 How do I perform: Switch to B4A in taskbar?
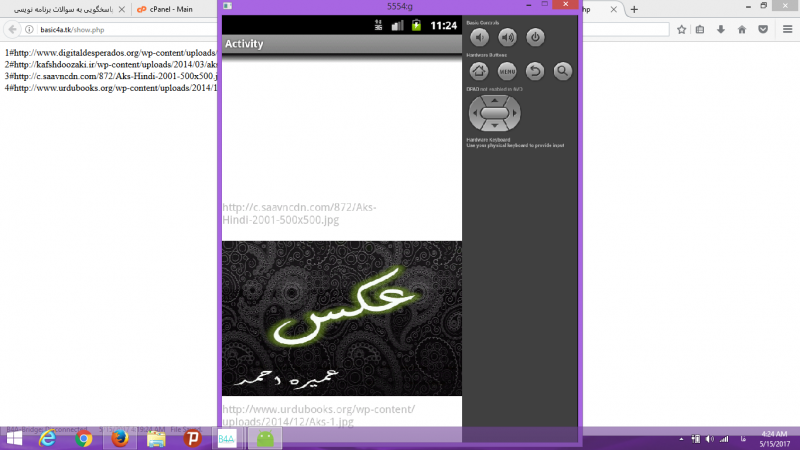point(227,439)
